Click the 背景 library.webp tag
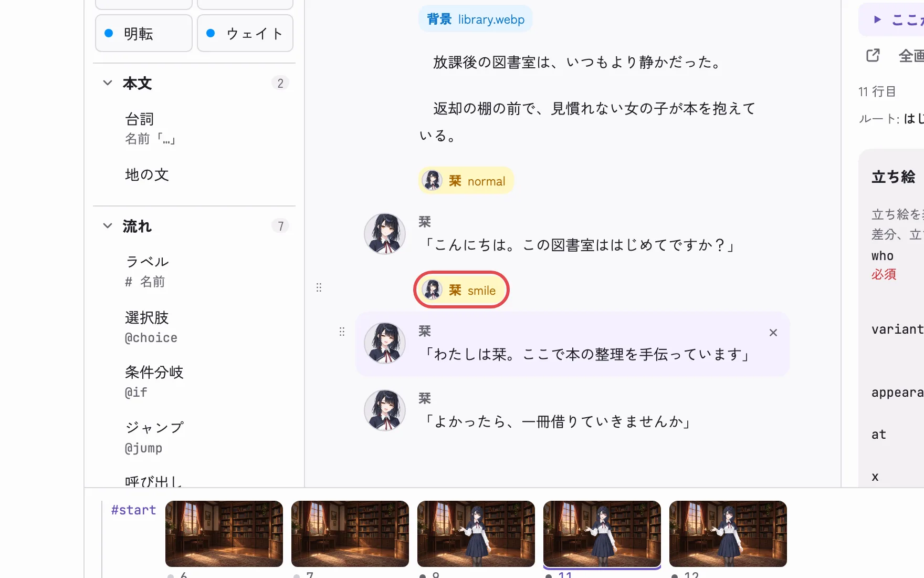This screenshot has height=578, width=924. [x=476, y=19]
